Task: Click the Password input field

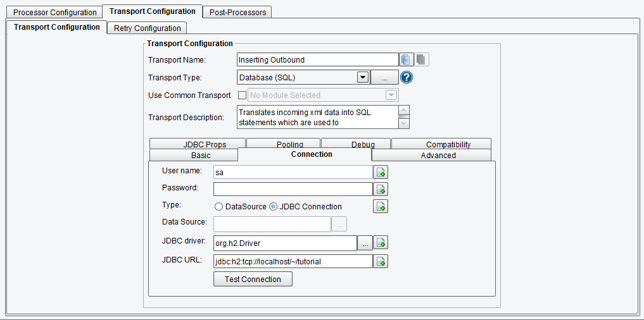Action: coord(293,189)
